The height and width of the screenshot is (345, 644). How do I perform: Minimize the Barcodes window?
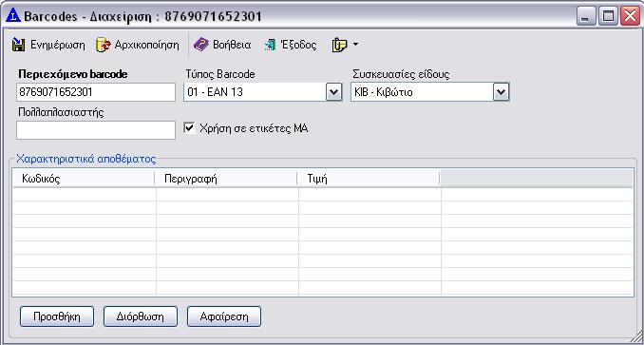pos(586,17)
